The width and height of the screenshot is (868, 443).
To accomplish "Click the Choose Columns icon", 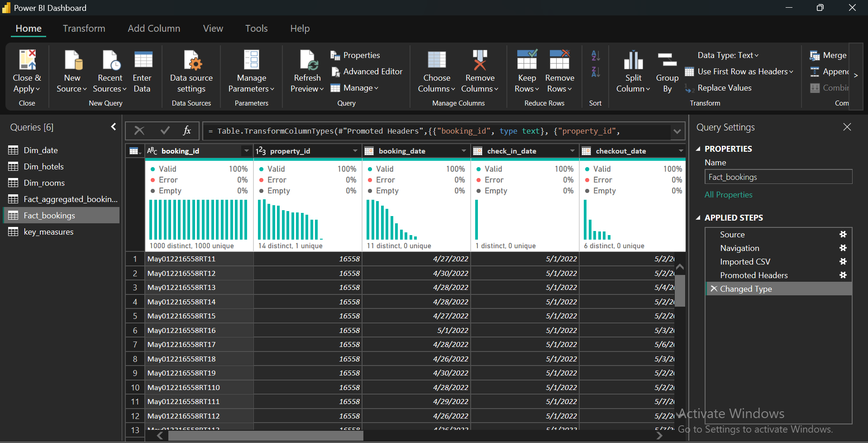I will pos(437,60).
